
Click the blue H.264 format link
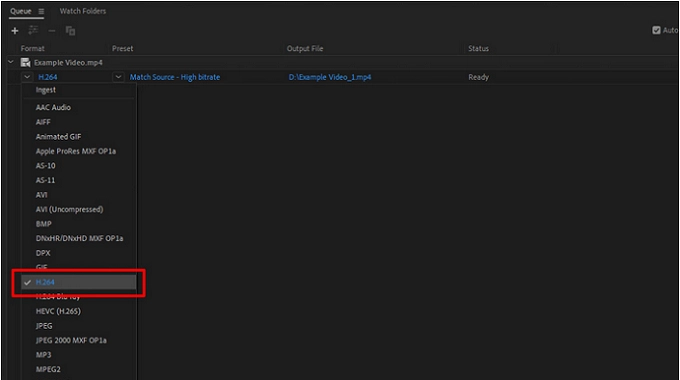click(x=48, y=77)
